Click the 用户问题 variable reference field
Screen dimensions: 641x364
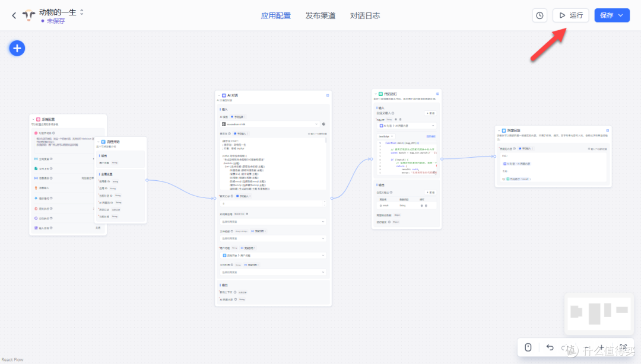pos(272,255)
